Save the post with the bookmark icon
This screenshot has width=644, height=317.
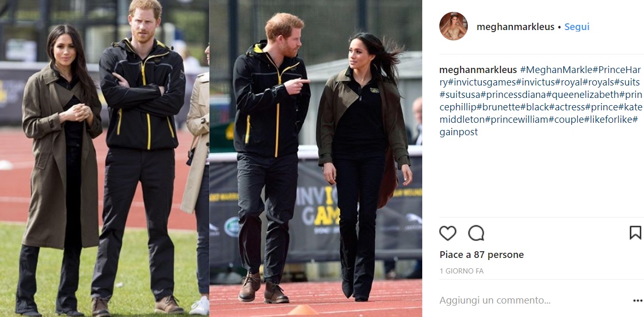635,233
